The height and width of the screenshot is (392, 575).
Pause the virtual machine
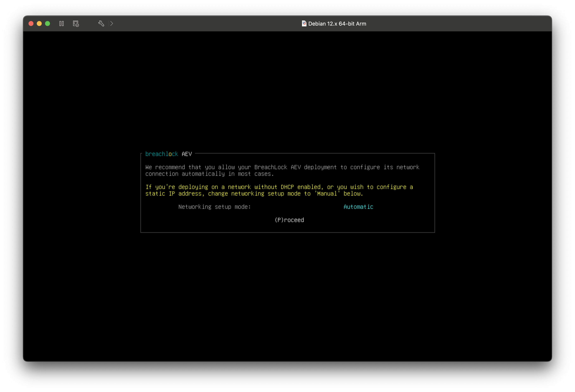click(x=62, y=24)
